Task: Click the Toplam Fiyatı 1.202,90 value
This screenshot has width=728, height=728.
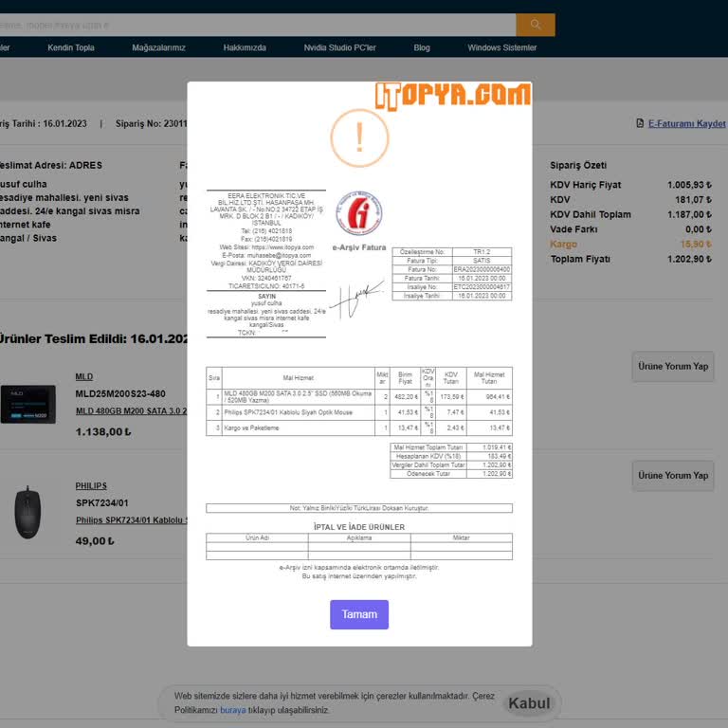Action: coord(689,259)
